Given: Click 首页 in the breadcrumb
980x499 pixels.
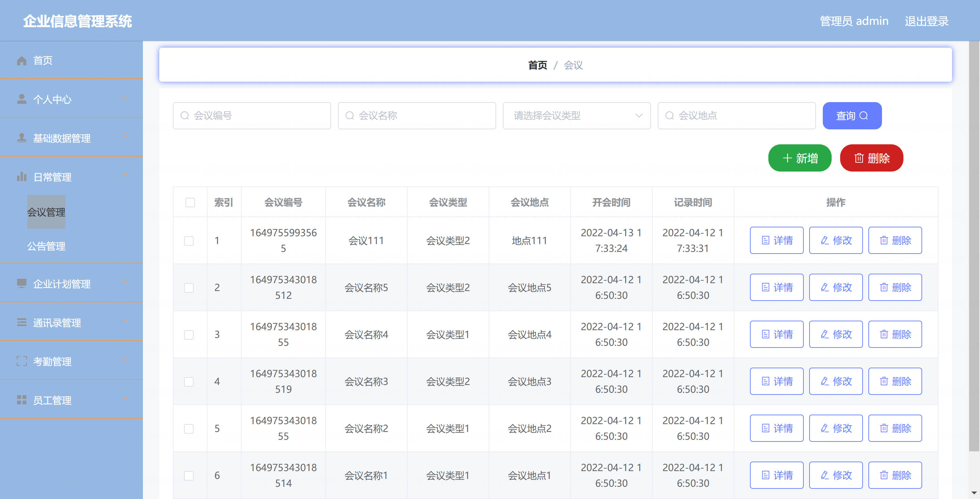Looking at the screenshot, I should coord(538,65).
